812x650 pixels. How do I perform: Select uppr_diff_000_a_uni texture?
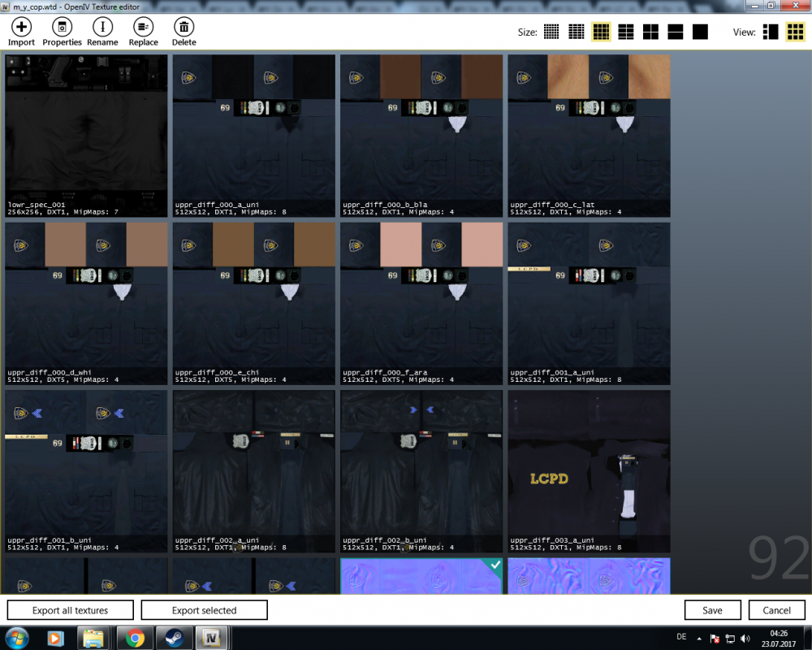click(x=253, y=136)
